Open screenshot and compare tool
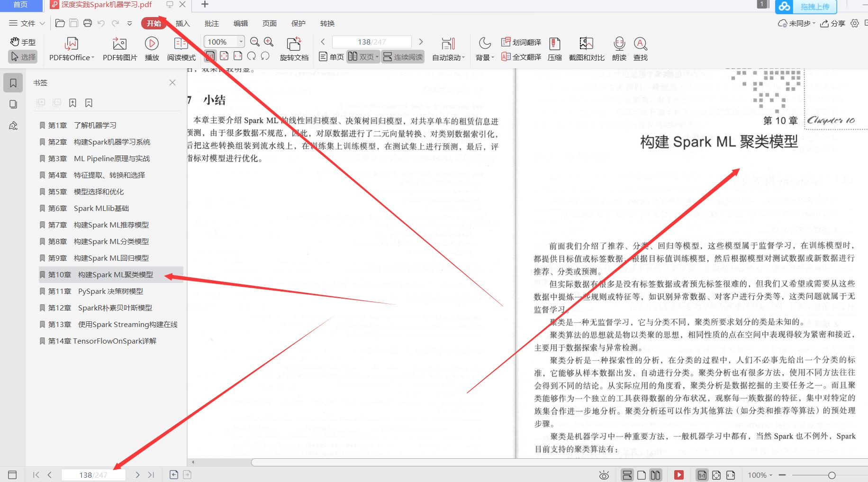This screenshot has width=868, height=482. pyautogui.click(x=587, y=49)
